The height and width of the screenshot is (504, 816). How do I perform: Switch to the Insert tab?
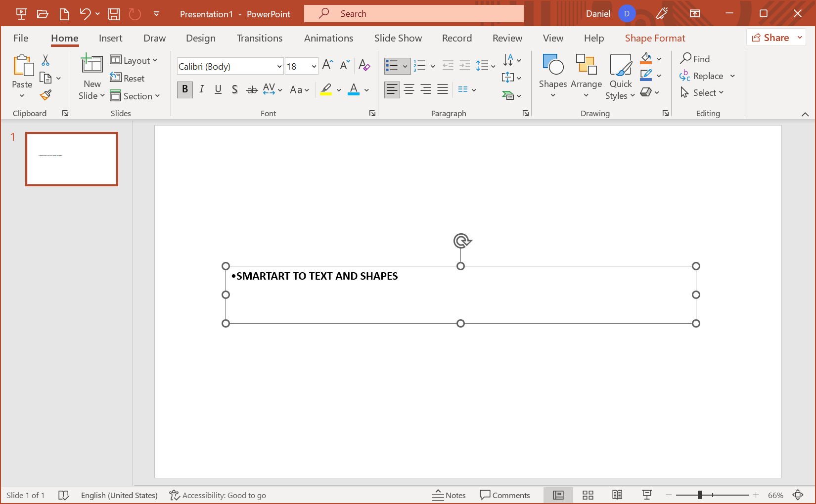point(110,38)
